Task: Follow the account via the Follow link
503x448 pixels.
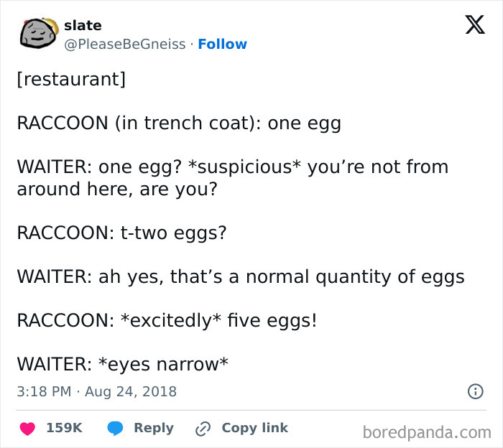Action: click(222, 44)
